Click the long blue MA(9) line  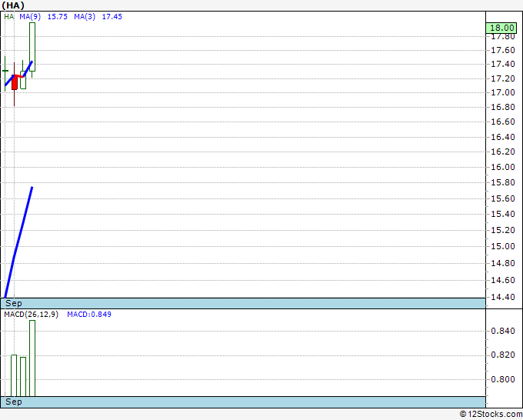(18, 242)
